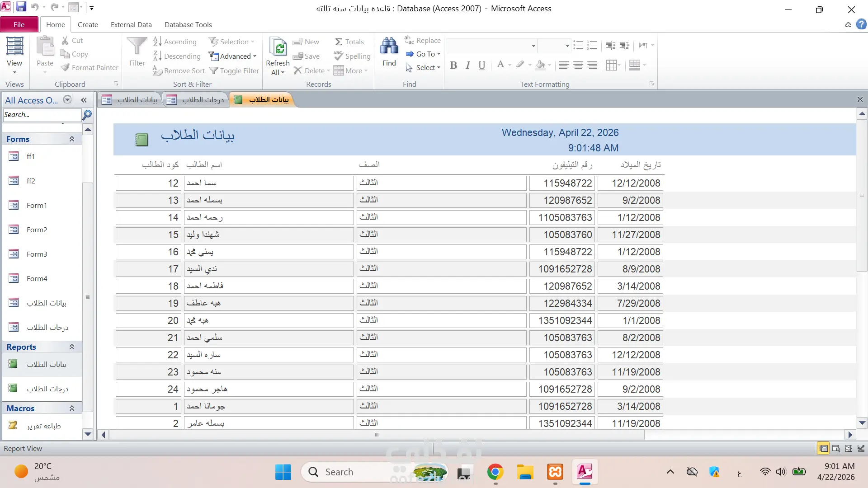868x488 pixels.
Task: Click Remove Sort in ribbon
Action: tap(179, 70)
